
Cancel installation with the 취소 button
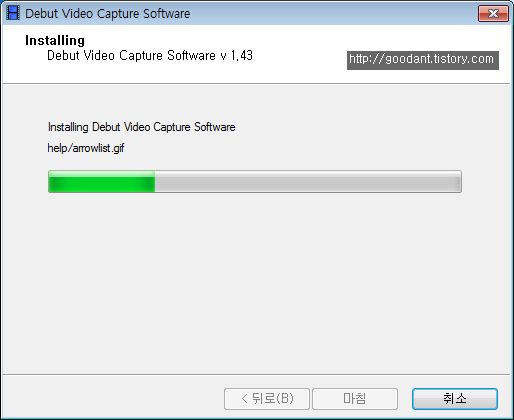point(455,399)
